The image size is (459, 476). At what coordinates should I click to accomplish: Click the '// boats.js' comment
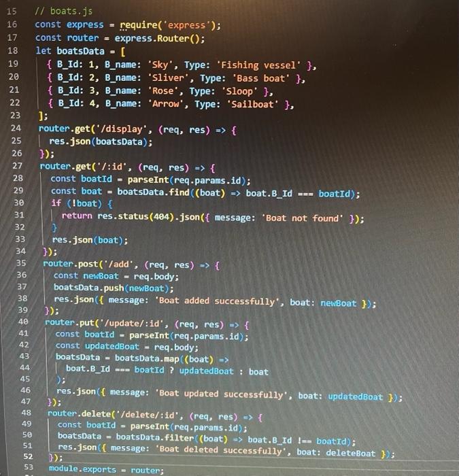pos(63,12)
